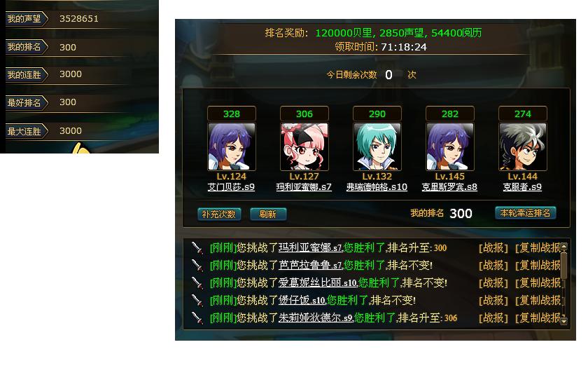Copy 复制战报 of second battle log entry
Screen dimensions: 588x368
[x=538, y=266]
